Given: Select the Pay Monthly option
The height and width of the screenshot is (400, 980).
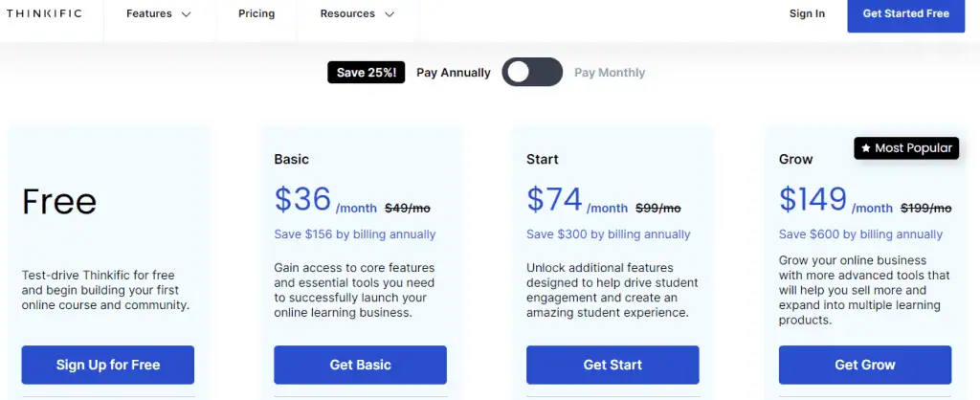Looking at the screenshot, I should click(x=610, y=73).
